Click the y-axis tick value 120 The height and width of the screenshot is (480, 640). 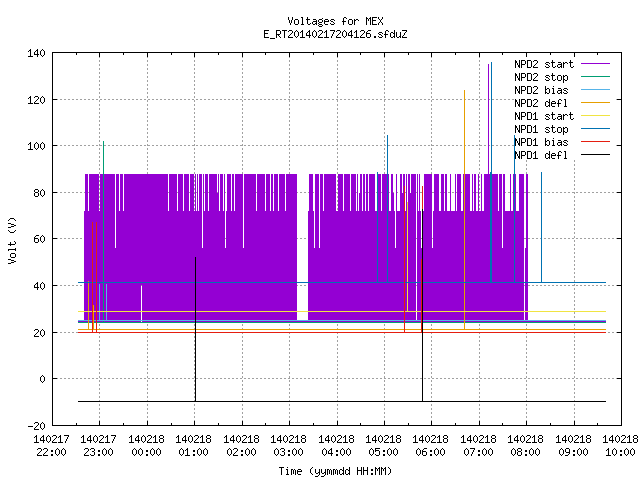pyautogui.click(x=36, y=100)
